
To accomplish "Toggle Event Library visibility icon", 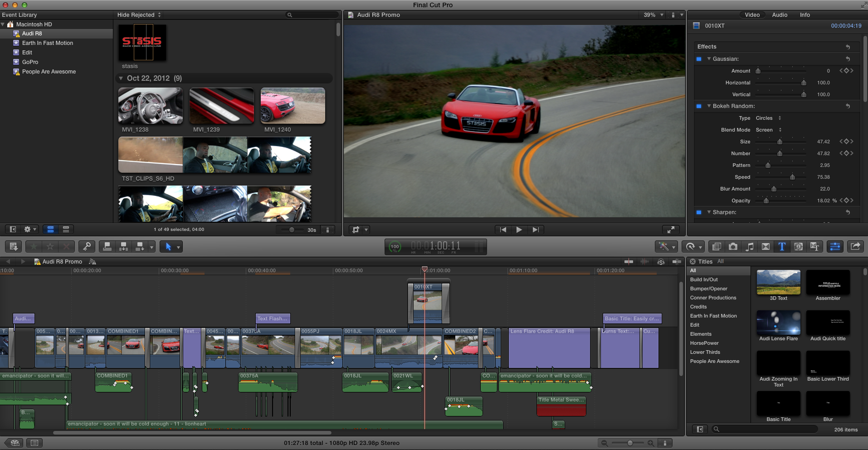I will [13, 230].
